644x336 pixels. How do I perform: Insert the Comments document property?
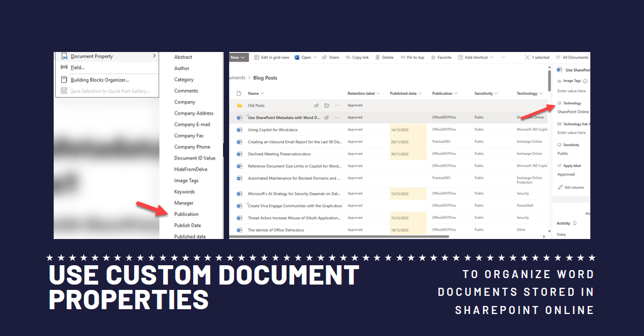(186, 91)
